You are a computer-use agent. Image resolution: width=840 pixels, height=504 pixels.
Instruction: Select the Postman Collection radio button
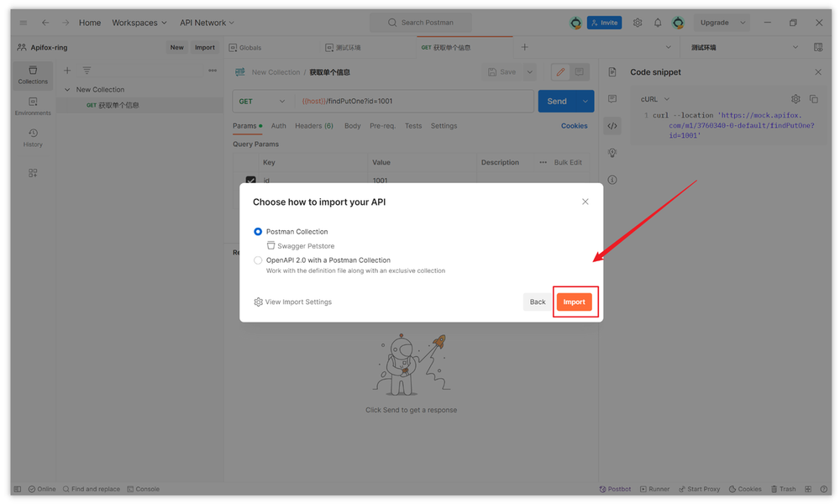coord(258,231)
